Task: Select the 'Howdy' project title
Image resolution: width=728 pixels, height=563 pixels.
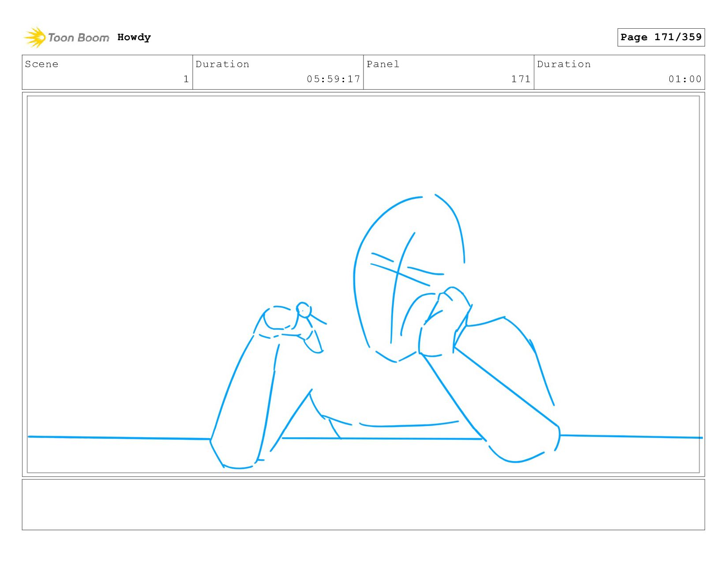Action: point(134,38)
